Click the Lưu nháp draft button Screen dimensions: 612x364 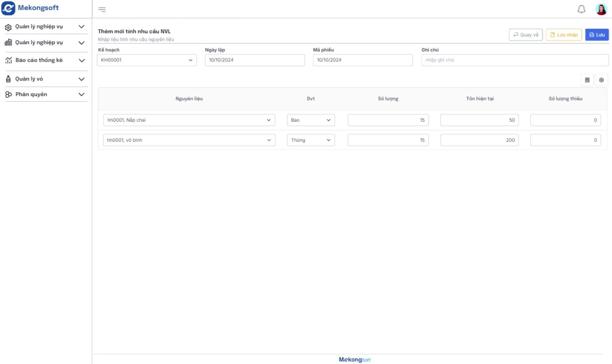(564, 35)
